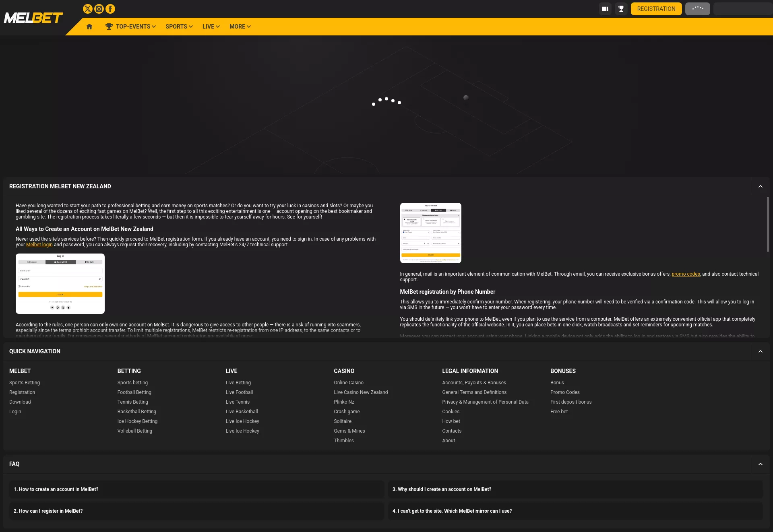Expand FAQ 'Why should I create an account'
773x532 pixels.
pyautogui.click(x=575, y=489)
